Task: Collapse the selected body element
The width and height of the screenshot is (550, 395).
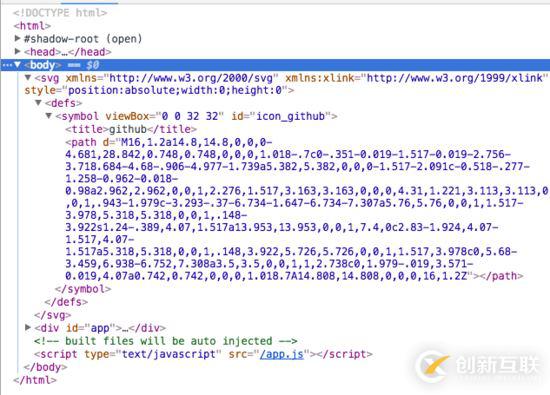Action: pyautogui.click(x=17, y=65)
